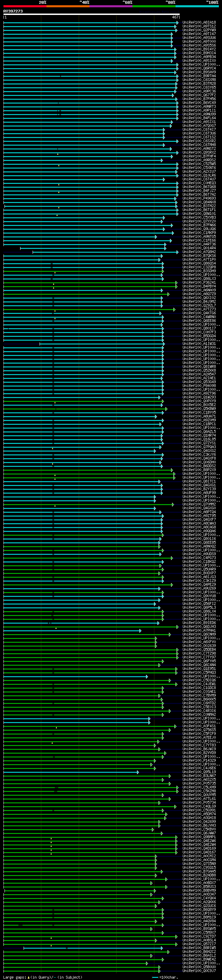Open hit UniRef100_B9H3I4
222x980 pixels.
pos(199,53)
